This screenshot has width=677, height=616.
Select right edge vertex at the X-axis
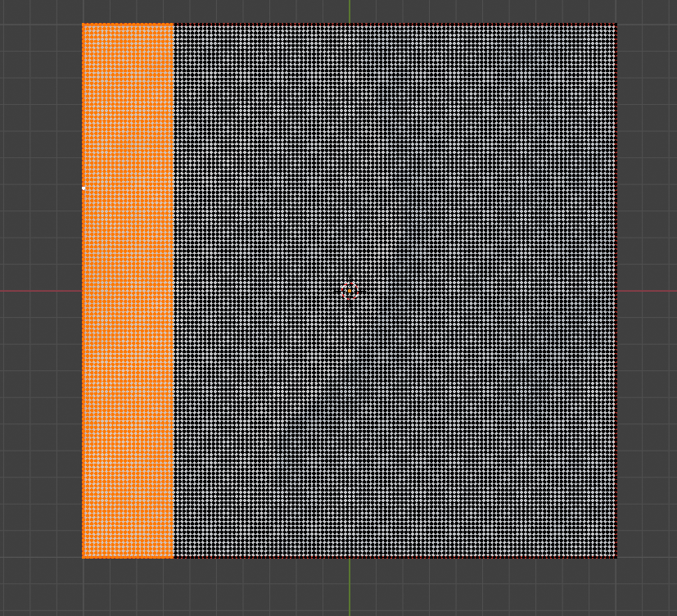coord(615,291)
